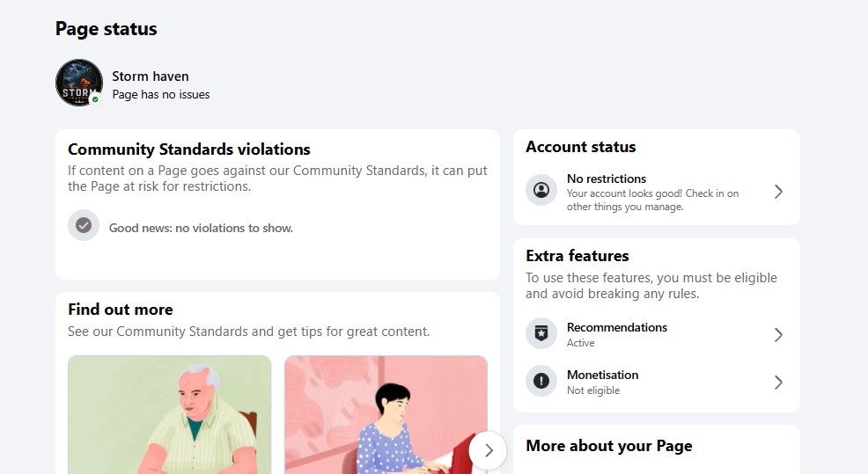Click the Recommendations badge star icon
Image resolution: width=868 pixels, height=474 pixels.
coord(541,333)
